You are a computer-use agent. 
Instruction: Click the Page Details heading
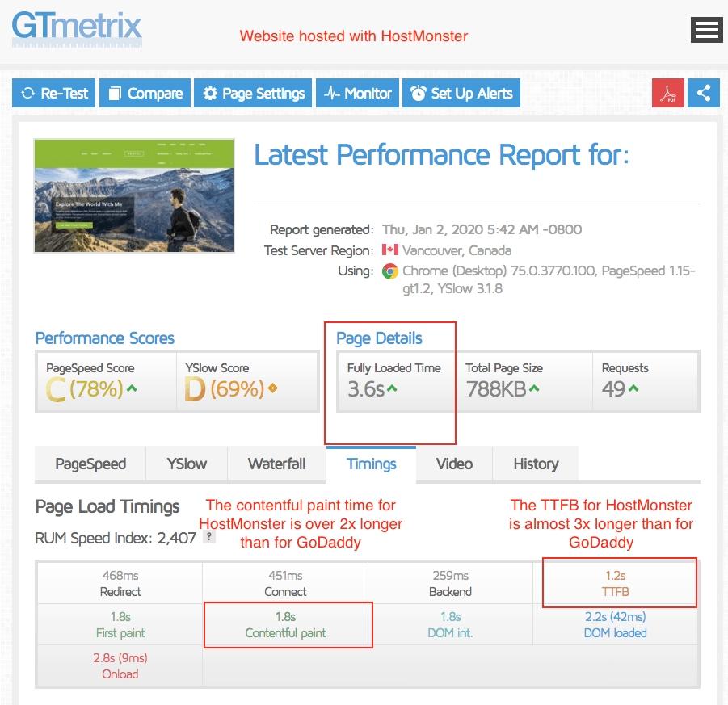[x=379, y=338]
